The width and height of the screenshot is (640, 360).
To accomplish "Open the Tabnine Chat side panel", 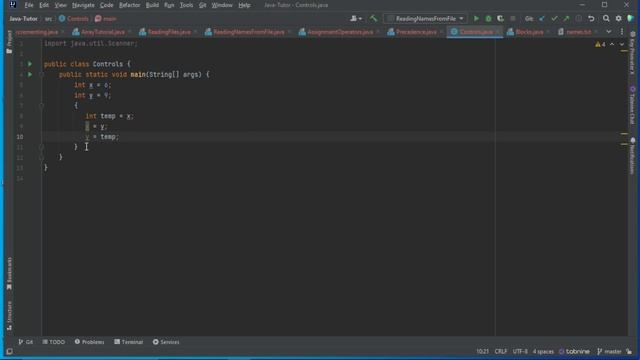I will coord(633,105).
